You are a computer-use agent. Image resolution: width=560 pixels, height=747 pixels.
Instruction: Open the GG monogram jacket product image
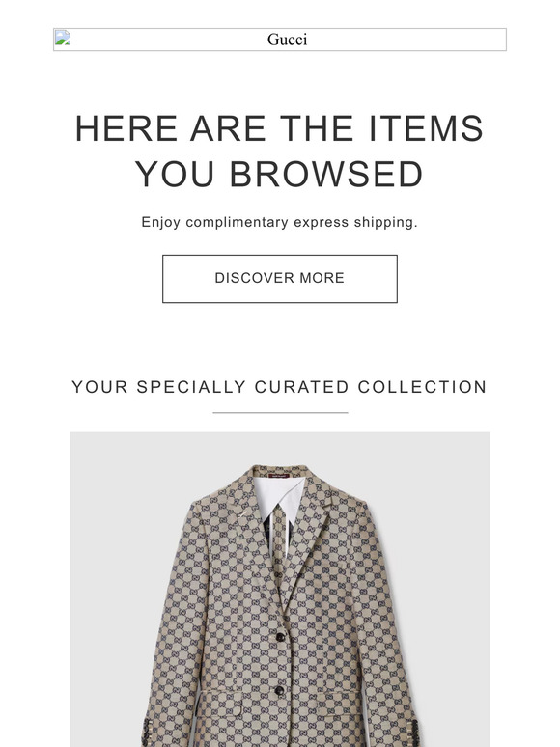point(280,590)
